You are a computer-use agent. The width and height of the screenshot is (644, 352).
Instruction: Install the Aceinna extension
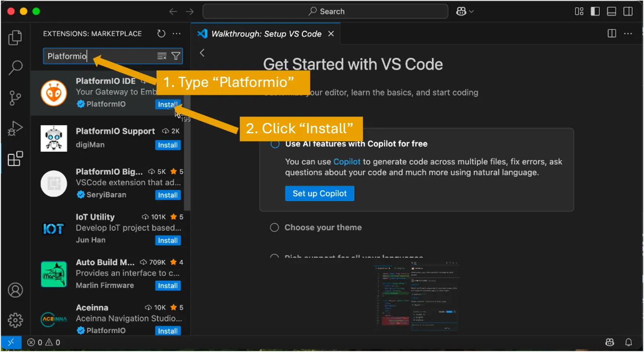click(168, 331)
